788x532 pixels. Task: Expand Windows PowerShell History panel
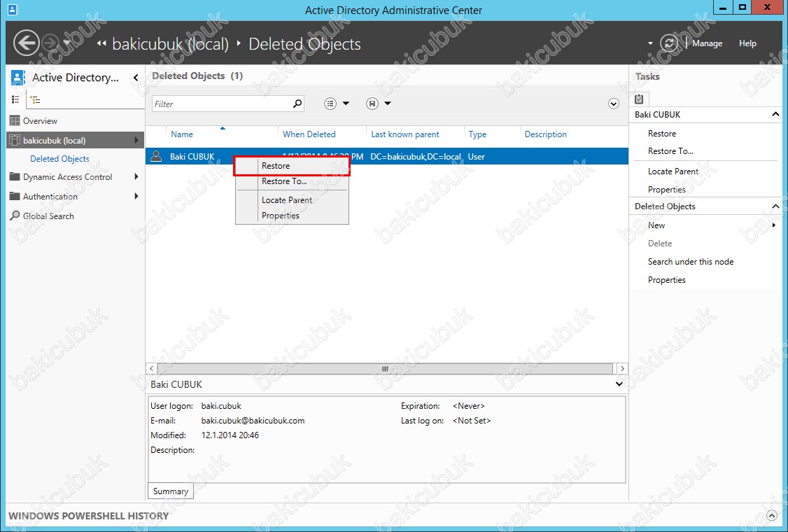coord(771,515)
